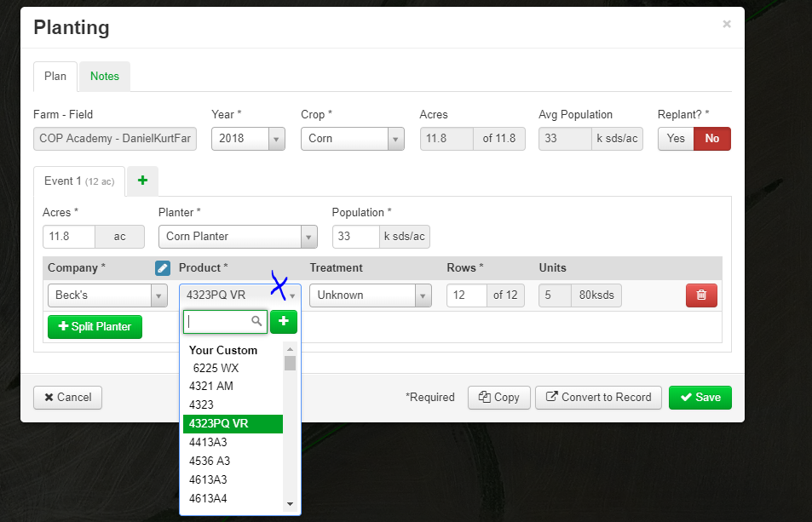Click the Population field showing 33
The width and height of the screenshot is (812, 522).
coord(356,237)
